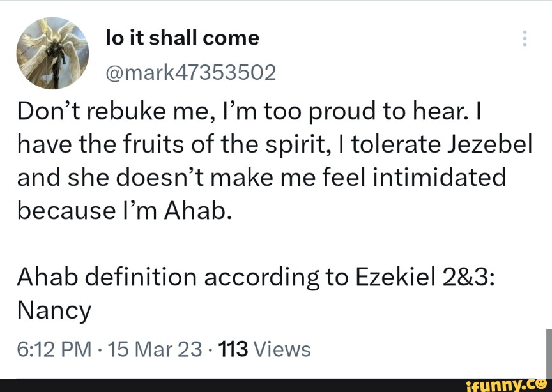Open the 113 Views count
The width and height of the screenshot is (552, 392).
point(264,349)
